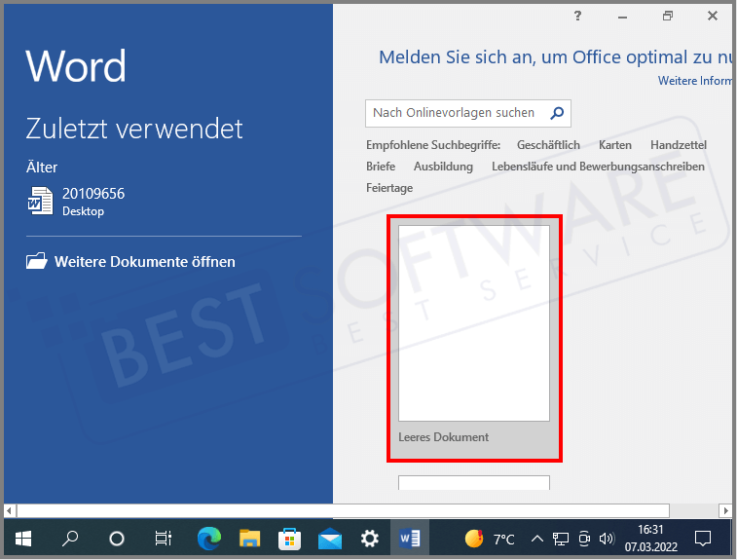
Task: Launch Microsoft Edge from the taskbar
Action: click(209, 539)
